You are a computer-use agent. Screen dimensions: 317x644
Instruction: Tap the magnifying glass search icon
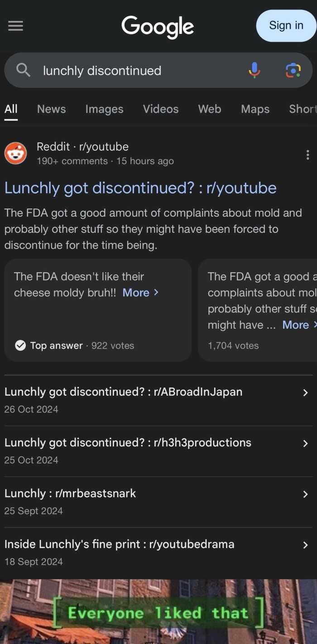(x=23, y=70)
